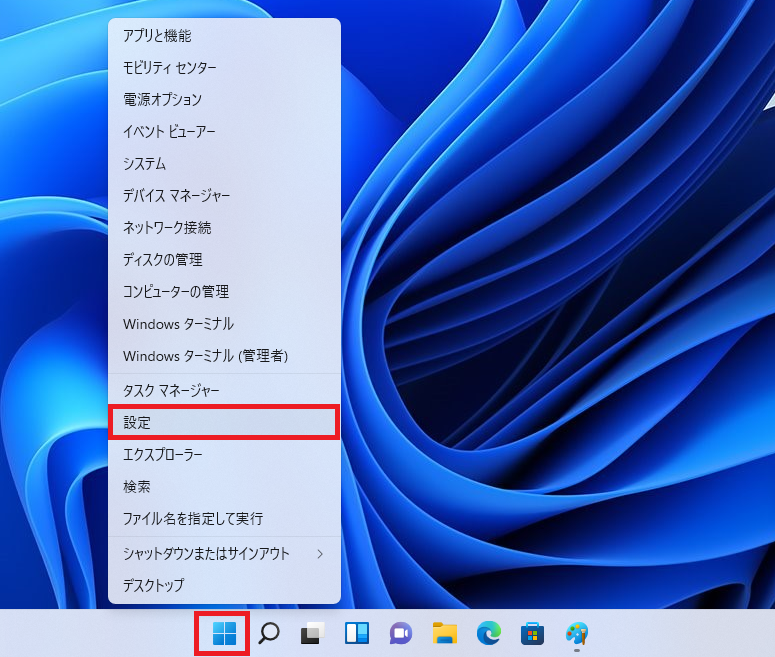The height and width of the screenshot is (657, 775).
Task: Select システム in the menu
Action: tap(224, 164)
